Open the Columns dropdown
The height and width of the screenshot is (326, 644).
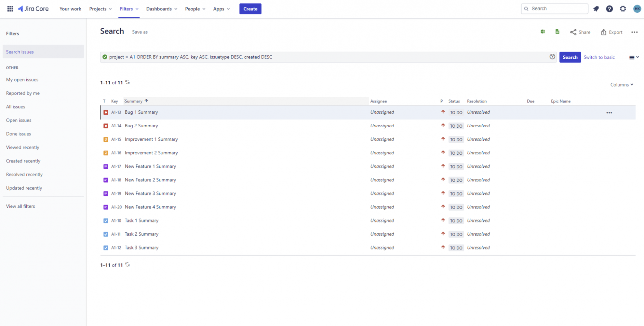(x=621, y=84)
